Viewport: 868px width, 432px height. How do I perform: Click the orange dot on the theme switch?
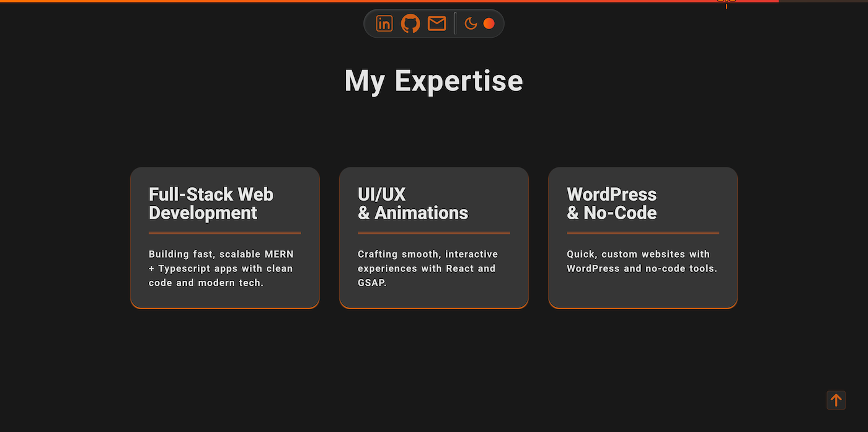[x=489, y=24]
